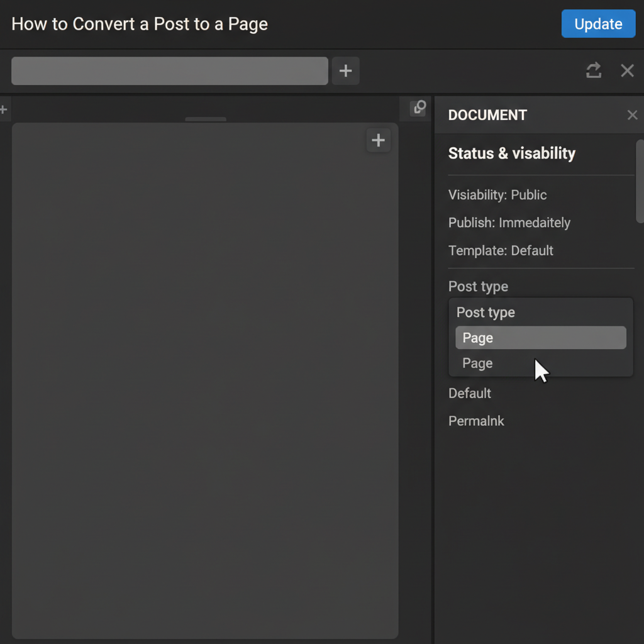The width and height of the screenshot is (644, 644).
Task: Change the Visibility: Public setting
Action: (497, 195)
